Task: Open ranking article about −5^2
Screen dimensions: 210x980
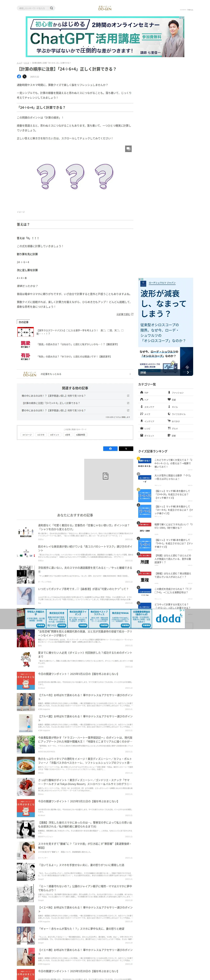Action: (x=173, y=477)
